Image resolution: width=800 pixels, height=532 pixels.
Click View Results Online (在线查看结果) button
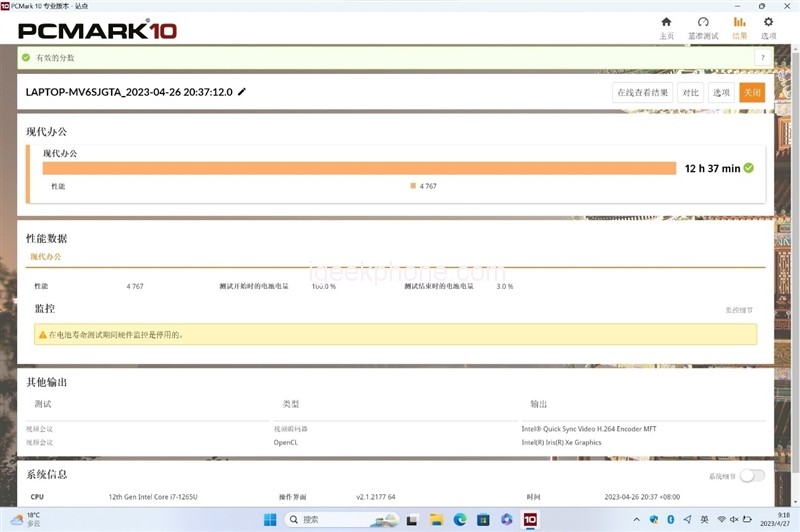[641, 93]
